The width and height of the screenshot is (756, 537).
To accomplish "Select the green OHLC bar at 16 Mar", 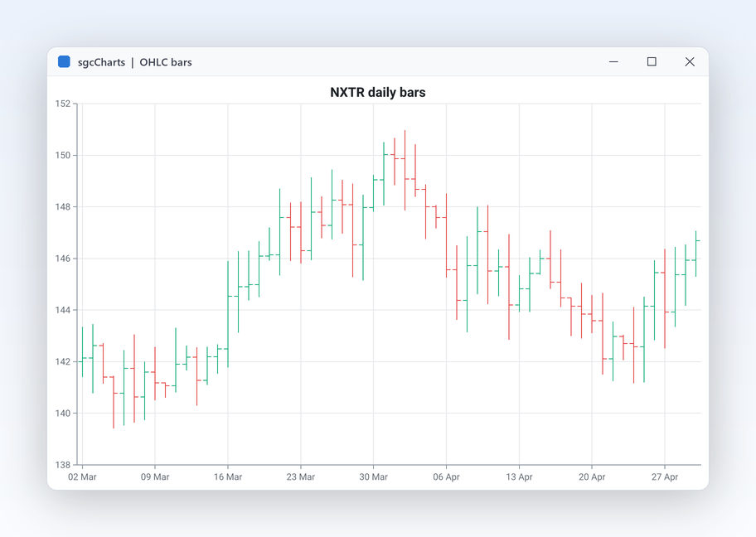I will (228, 314).
